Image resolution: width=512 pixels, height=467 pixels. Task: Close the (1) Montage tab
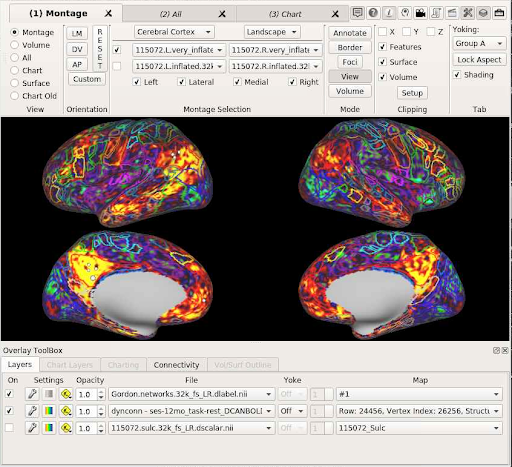[x=108, y=13]
